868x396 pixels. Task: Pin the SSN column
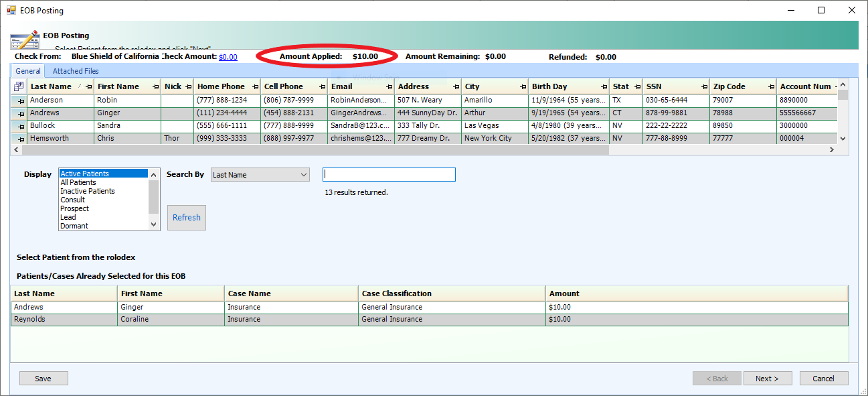(705, 87)
